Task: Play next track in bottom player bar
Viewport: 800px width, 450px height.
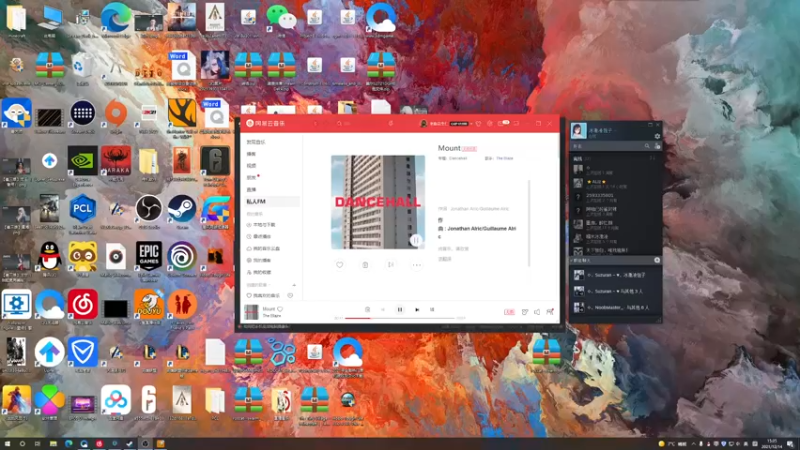Action: 417,310
